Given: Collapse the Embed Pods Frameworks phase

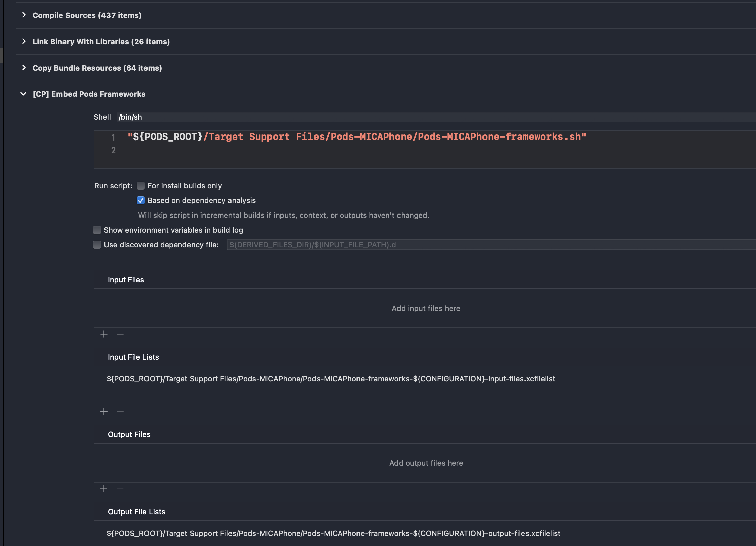Looking at the screenshot, I should pyautogui.click(x=23, y=94).
